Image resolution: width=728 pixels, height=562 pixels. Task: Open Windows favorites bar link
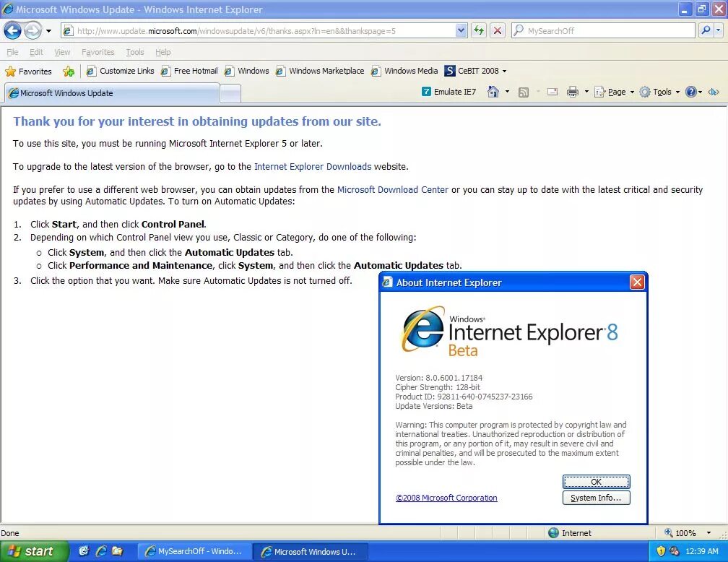click(x=246, y=71)
